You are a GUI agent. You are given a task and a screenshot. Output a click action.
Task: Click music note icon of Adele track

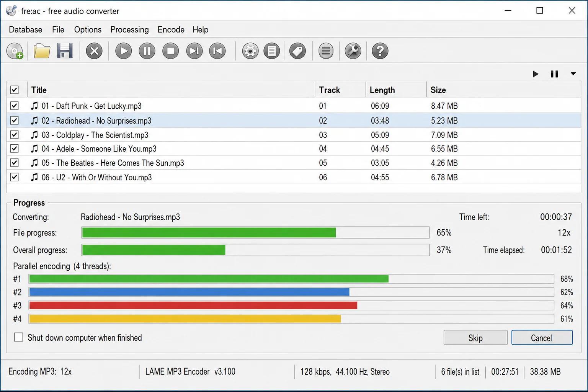(x=34, y=149)
